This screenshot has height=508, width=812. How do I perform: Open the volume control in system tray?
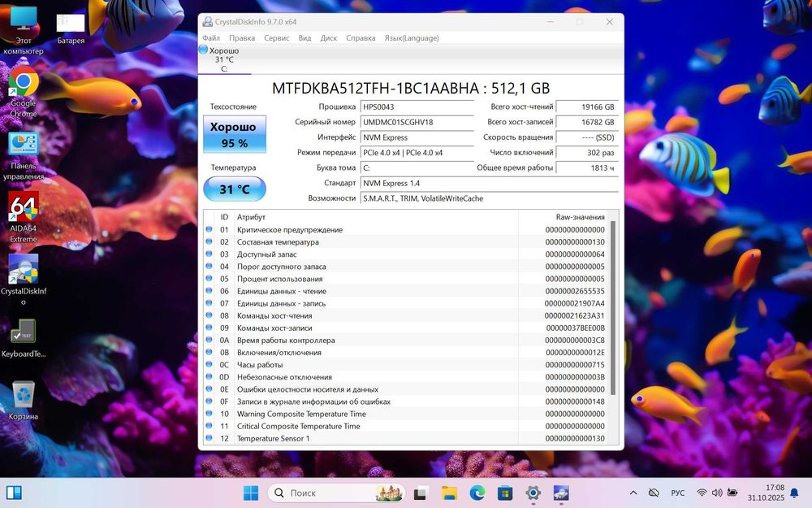pos(717,493)
